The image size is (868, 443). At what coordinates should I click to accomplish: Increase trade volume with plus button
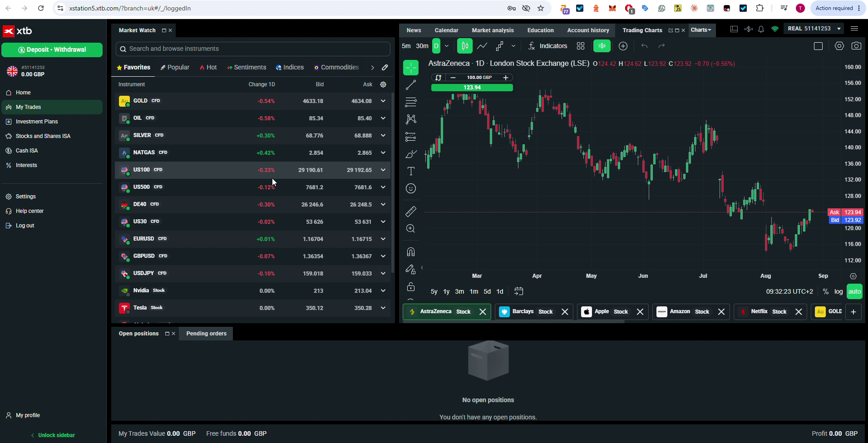coord(506,78)
